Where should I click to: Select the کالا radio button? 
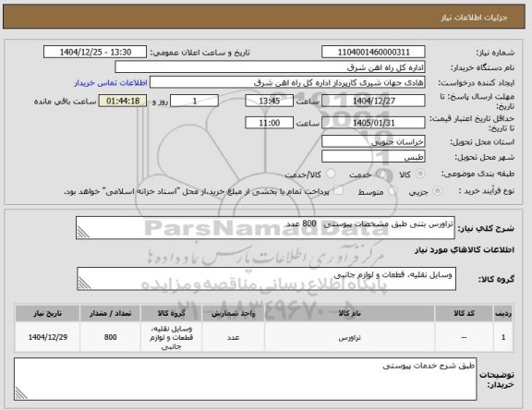420,174
